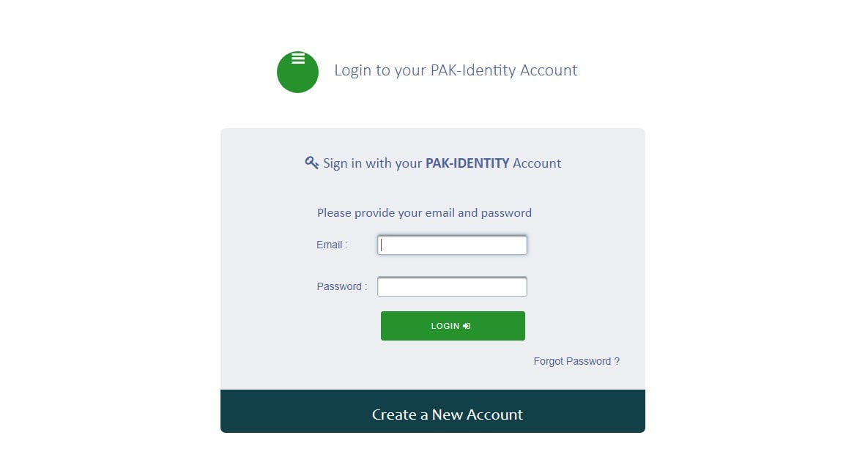This screenshot has height=457, width=868.
Task: Click the 'Sign in with your' heading text
Action: click(372, 163)
